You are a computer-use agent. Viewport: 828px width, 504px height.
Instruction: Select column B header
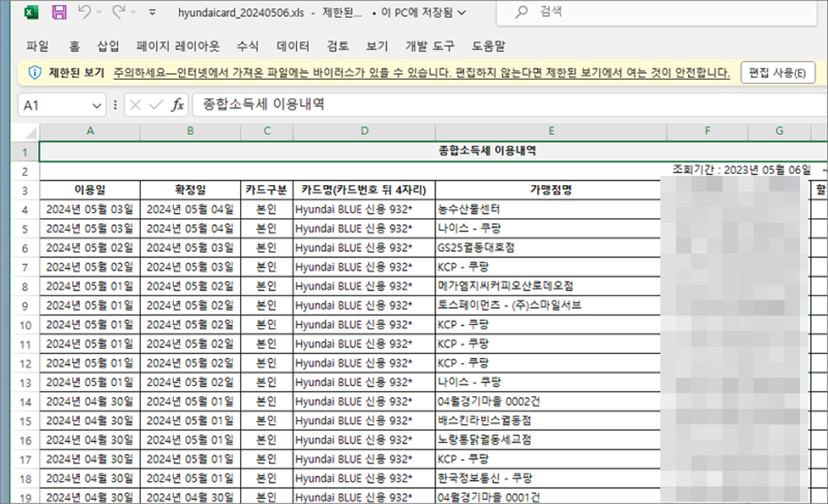pyautogui.click(x=190, y=131)
